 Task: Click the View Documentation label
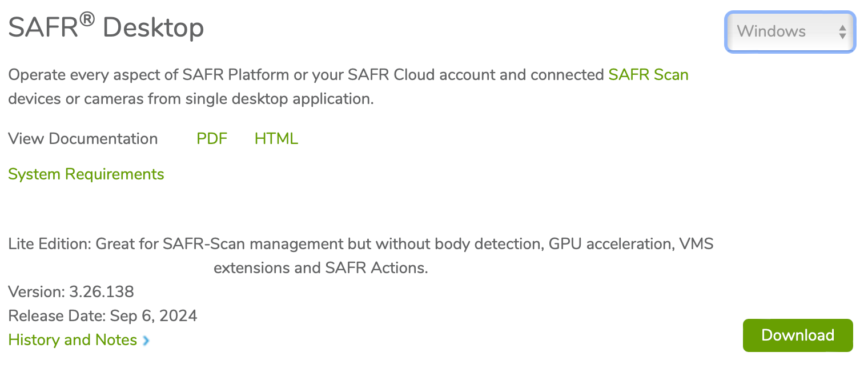(x=83, y=139)
